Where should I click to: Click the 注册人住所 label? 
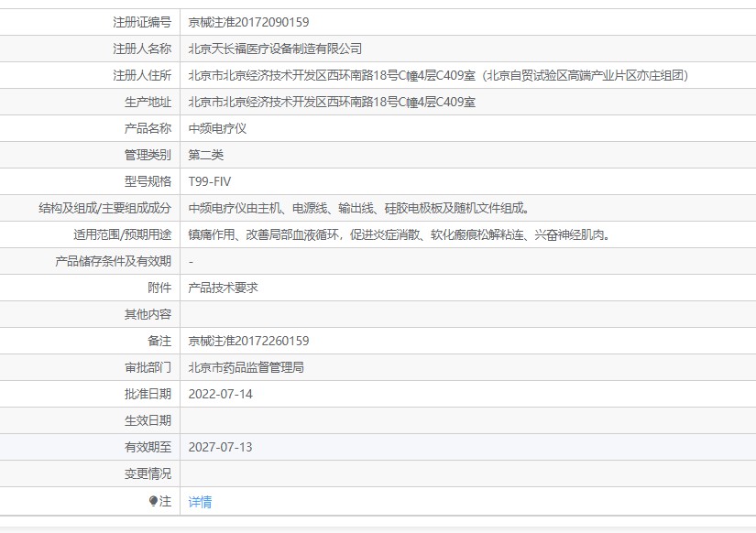click(x=142, y=75)
